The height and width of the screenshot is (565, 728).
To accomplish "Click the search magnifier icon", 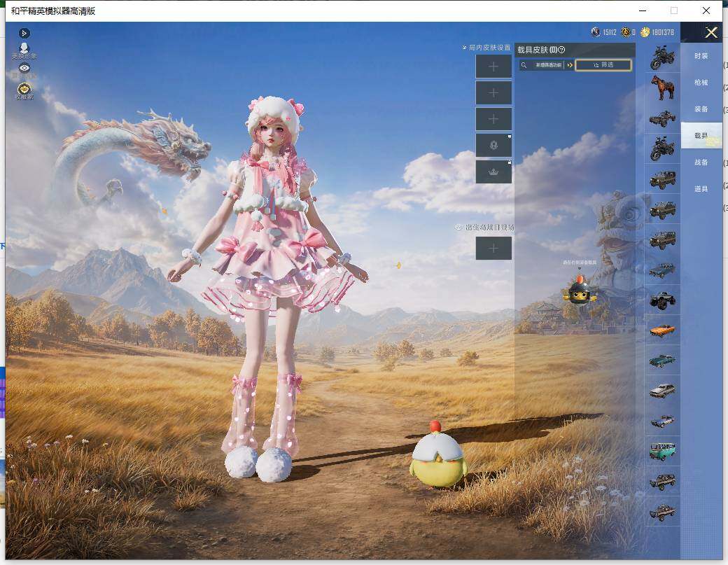I will (x=524, y=65).
